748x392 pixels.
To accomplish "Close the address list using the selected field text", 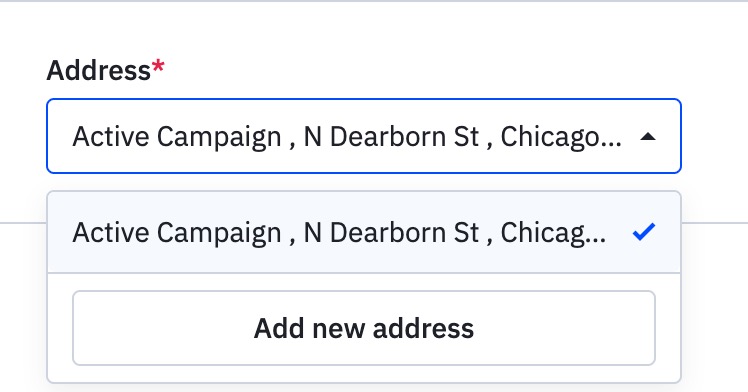I will point(347,137).
